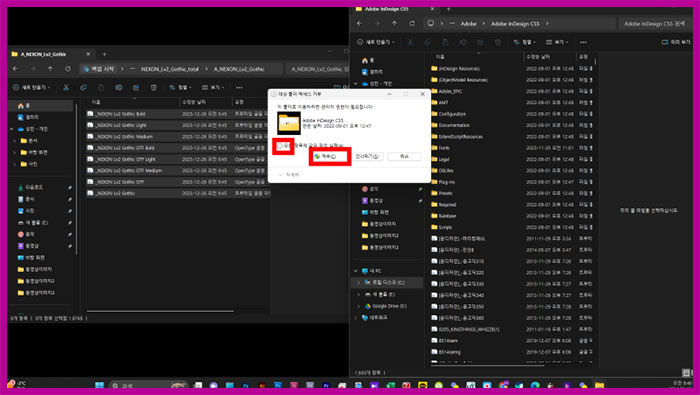Expand the details (자세히) section in dialog

click(289, 175)
